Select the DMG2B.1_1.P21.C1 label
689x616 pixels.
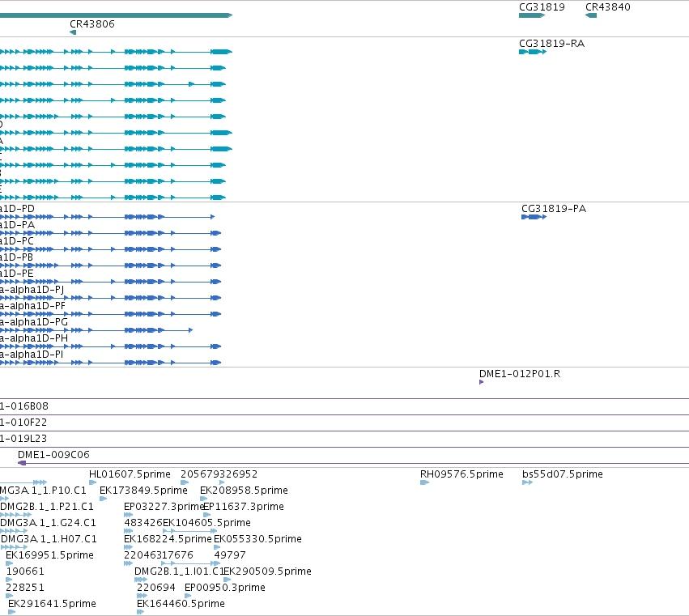(47, 507)
